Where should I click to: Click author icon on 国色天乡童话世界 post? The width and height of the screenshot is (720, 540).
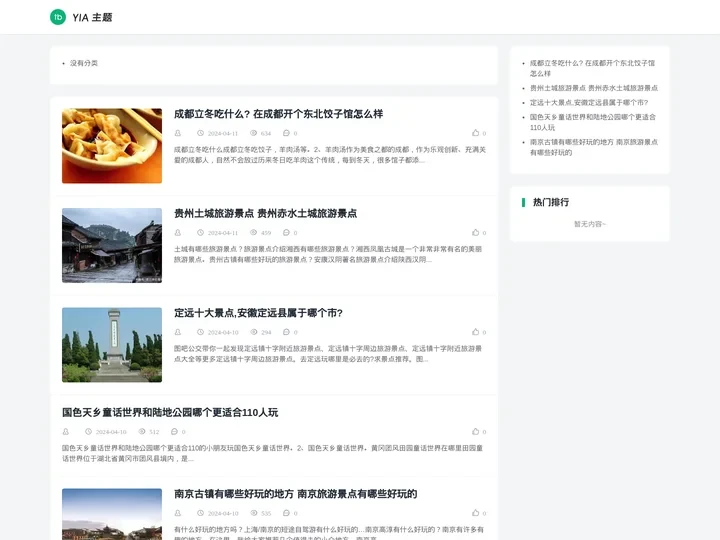coord(66,432)
